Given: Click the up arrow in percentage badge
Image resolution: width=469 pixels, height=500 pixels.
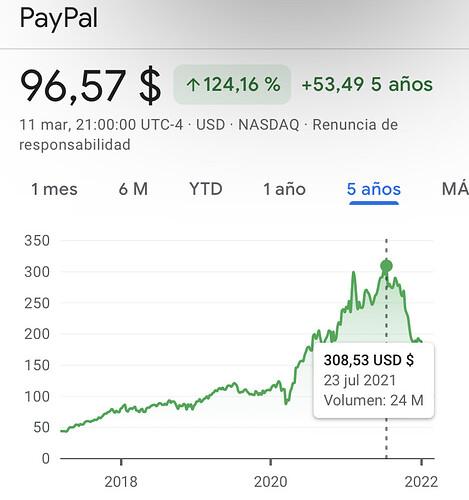Looking at the screenshot, I should click(x=193, y=85).
